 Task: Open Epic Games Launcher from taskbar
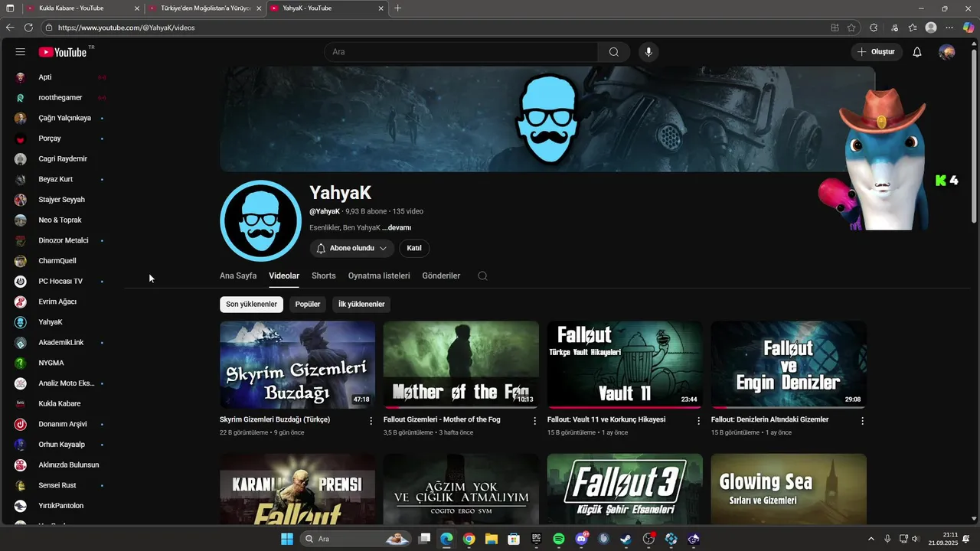[536, 539]
